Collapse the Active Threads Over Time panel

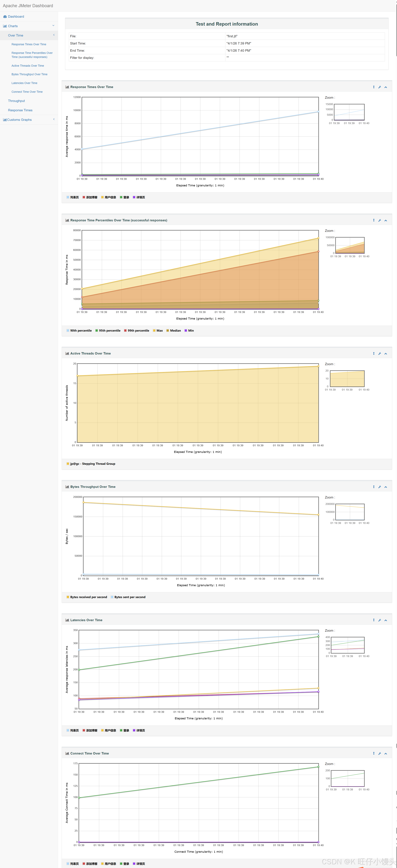[386, 354]
